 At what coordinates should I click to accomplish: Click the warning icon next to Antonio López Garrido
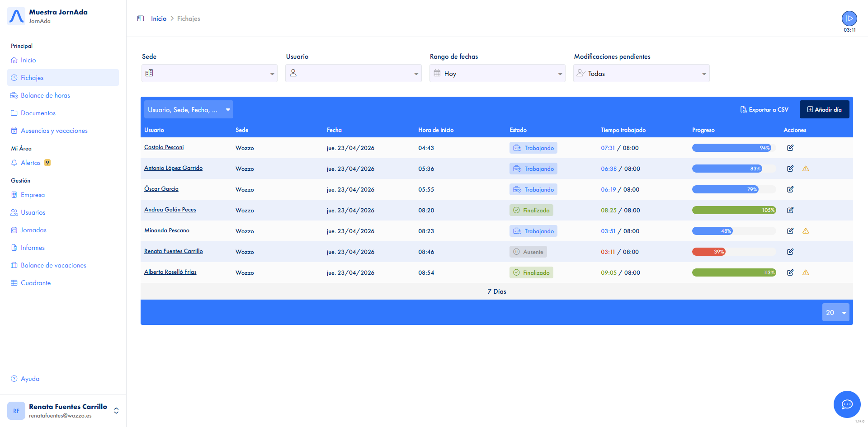coord(806,169)
